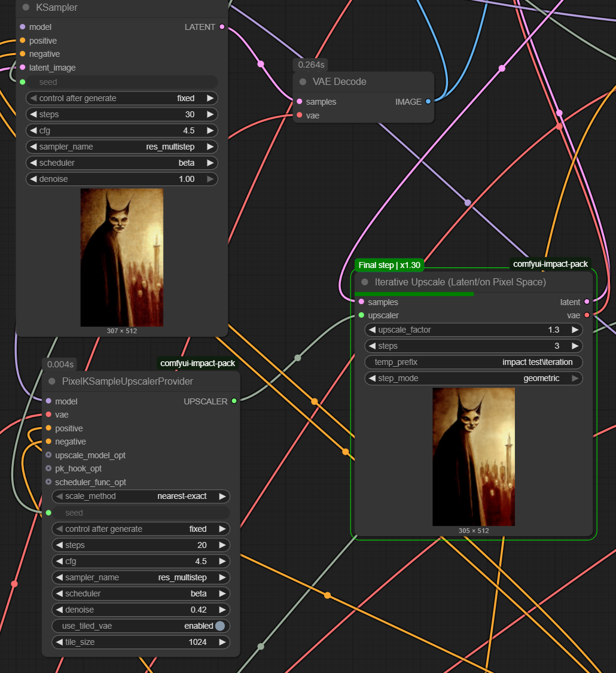Open PixelKSampleUpscalerProvider control after generate dropdown
This screenshot has width=616, height=673.
(x=141, y=529)
